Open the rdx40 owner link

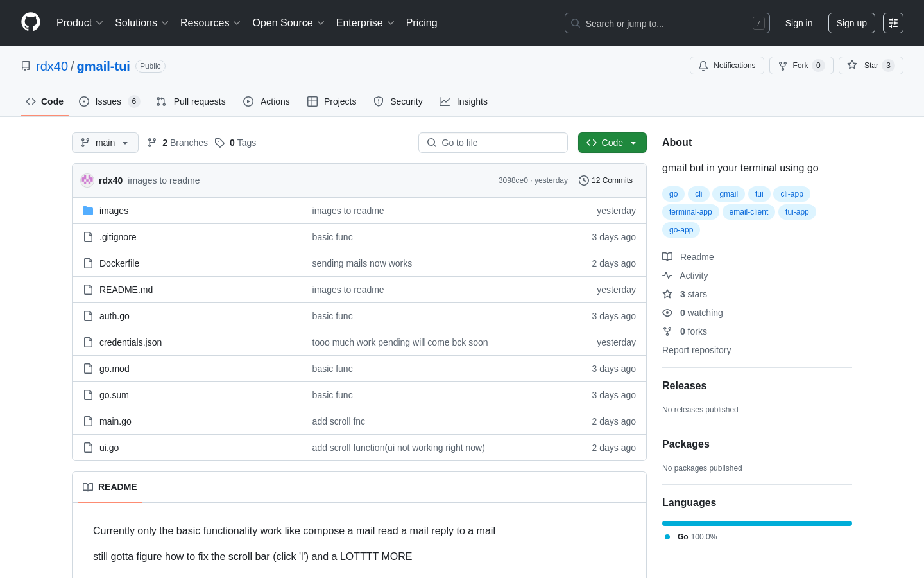pos(52,66)
